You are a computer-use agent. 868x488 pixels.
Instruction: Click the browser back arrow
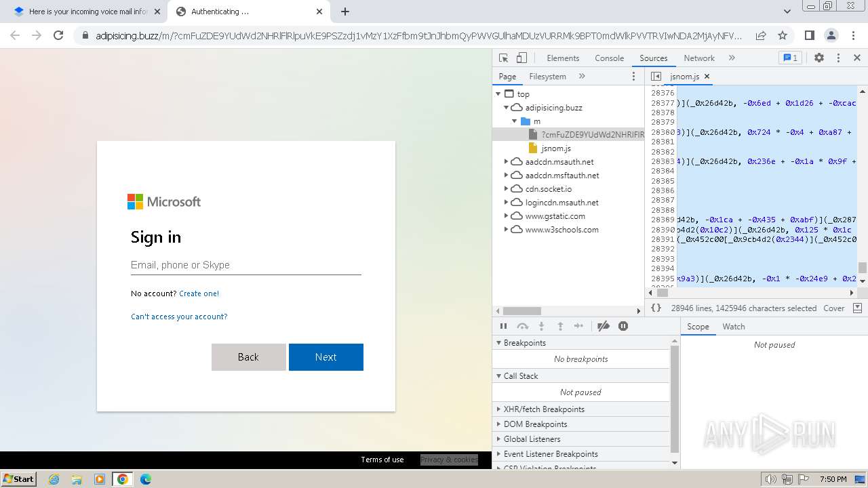click(15, 35)
